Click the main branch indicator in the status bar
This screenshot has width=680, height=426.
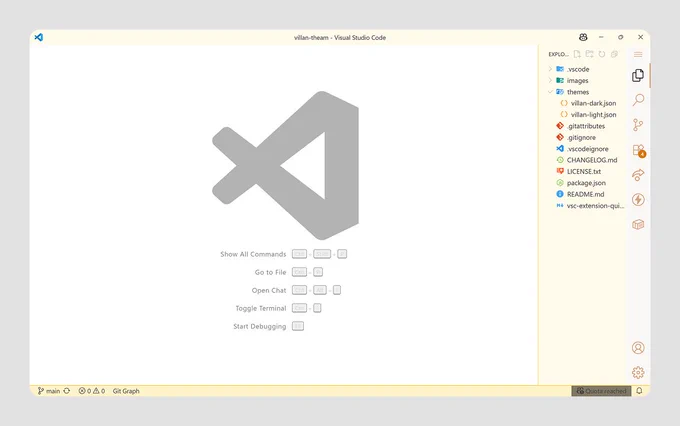point(49,391)
